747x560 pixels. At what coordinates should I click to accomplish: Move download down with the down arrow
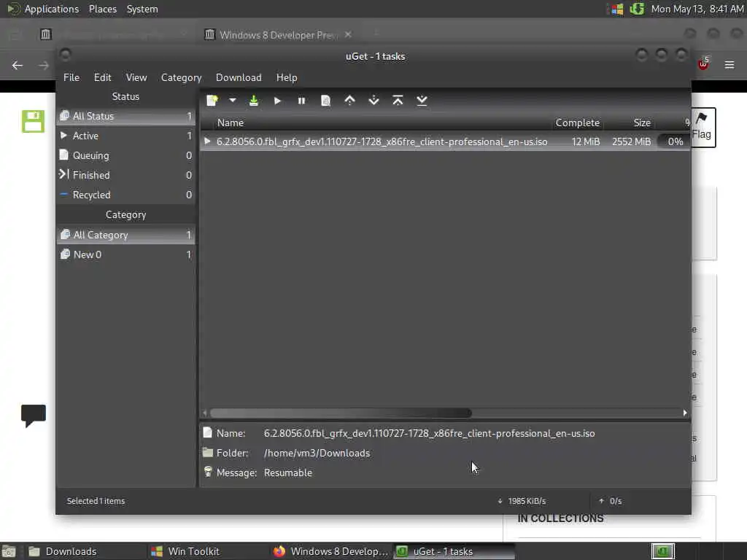pyautogui.click(x=374, y=101)
